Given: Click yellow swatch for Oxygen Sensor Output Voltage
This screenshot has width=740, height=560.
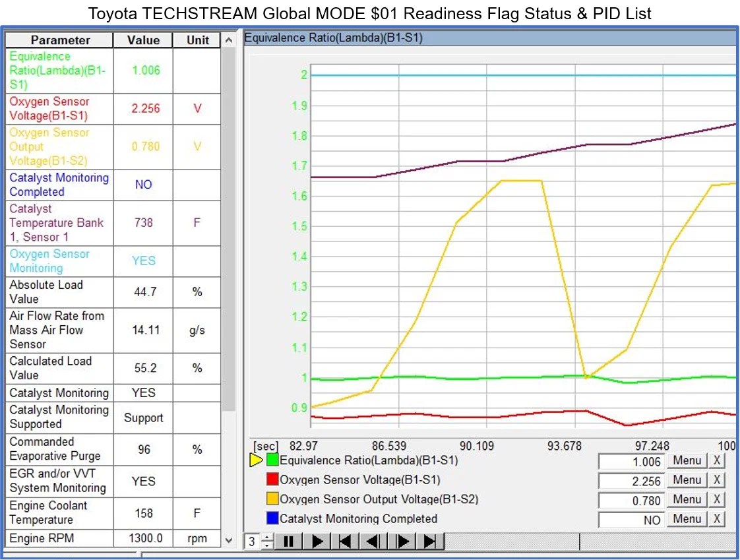Looking at the screenshot, I should click(272, 499).
